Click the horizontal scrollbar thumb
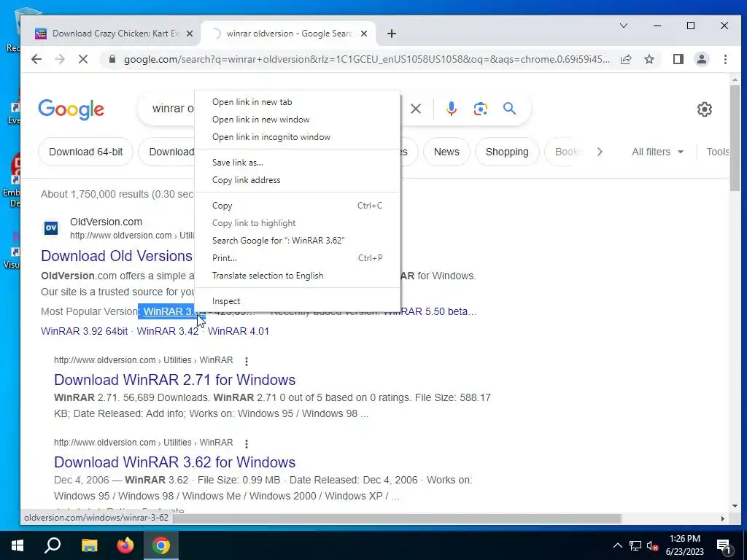 [x=398, y=518]
